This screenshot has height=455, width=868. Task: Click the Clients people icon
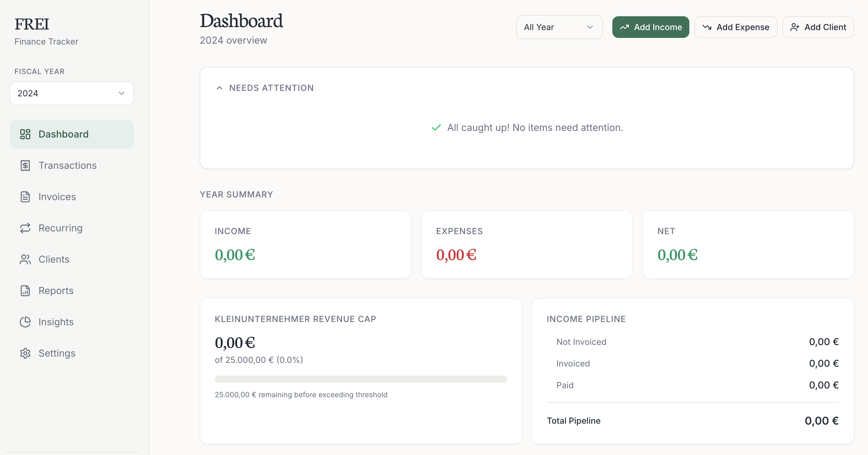(x=25, y=259)
